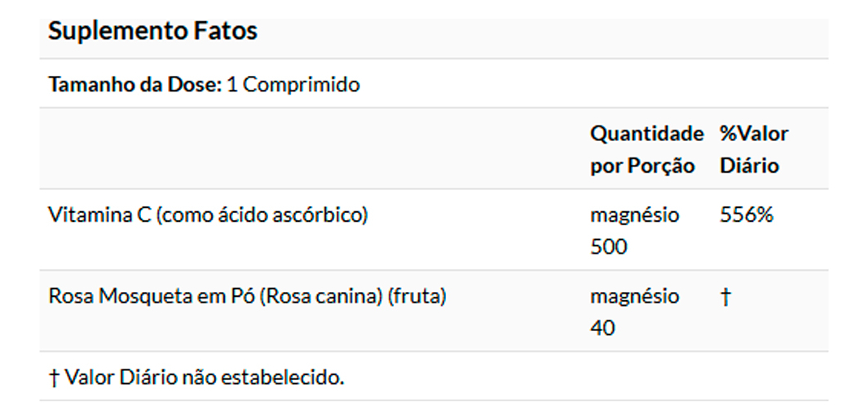
Task: Select the "Rosa Mosqueta em Pó" ingredient name
Action: pos(150,296)
